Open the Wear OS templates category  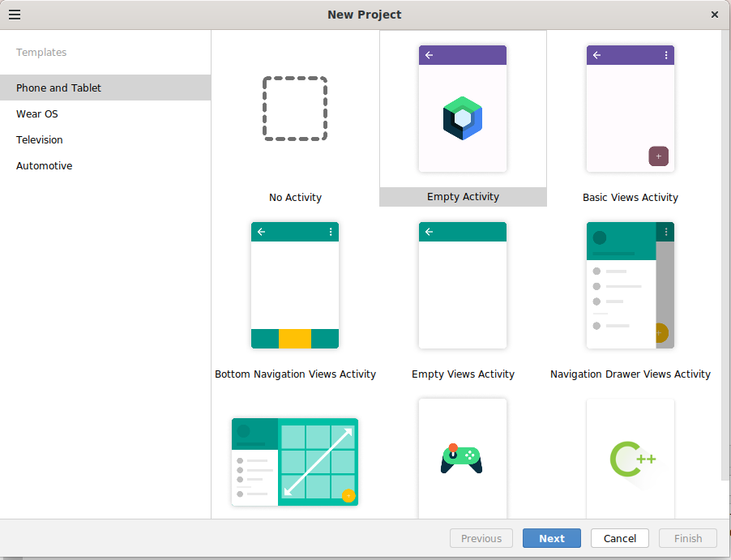[37, 113]
